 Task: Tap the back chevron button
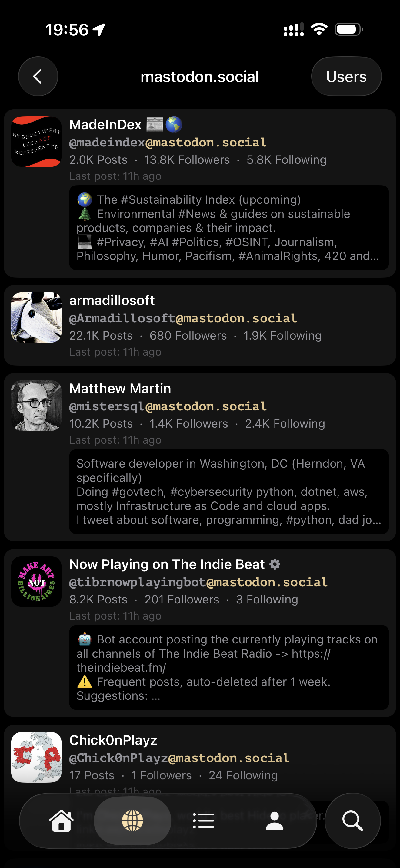point(38,76)
